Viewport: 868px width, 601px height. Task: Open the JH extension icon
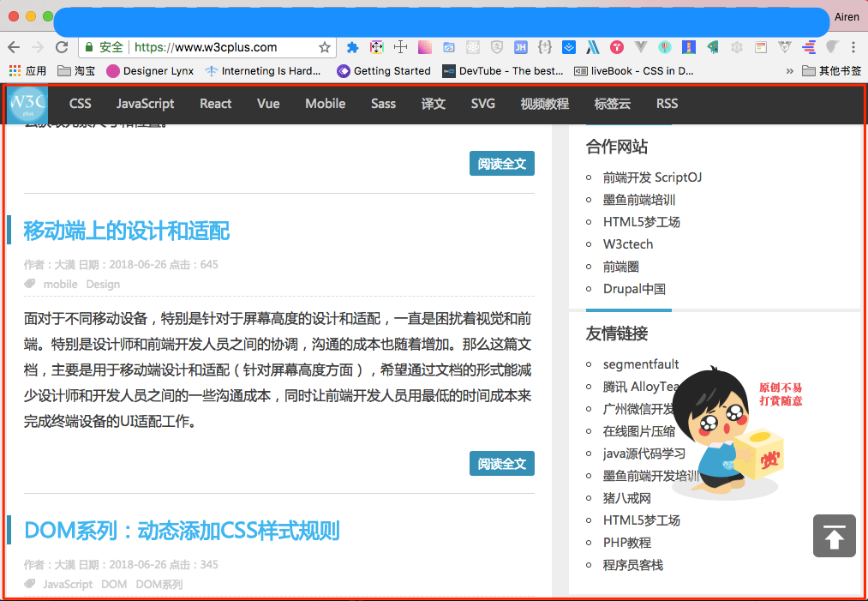click(520, 48)
